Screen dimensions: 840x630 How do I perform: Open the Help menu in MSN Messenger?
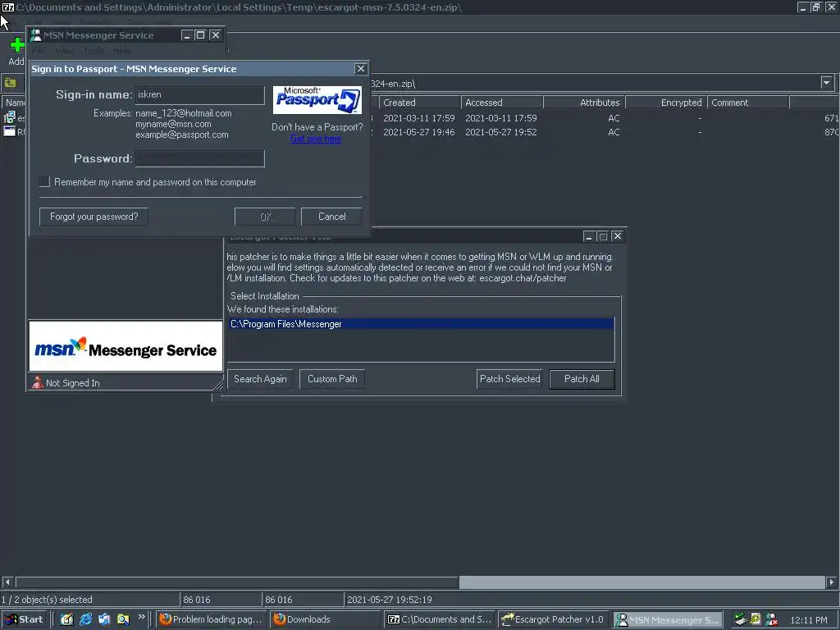tap(122, 50)
